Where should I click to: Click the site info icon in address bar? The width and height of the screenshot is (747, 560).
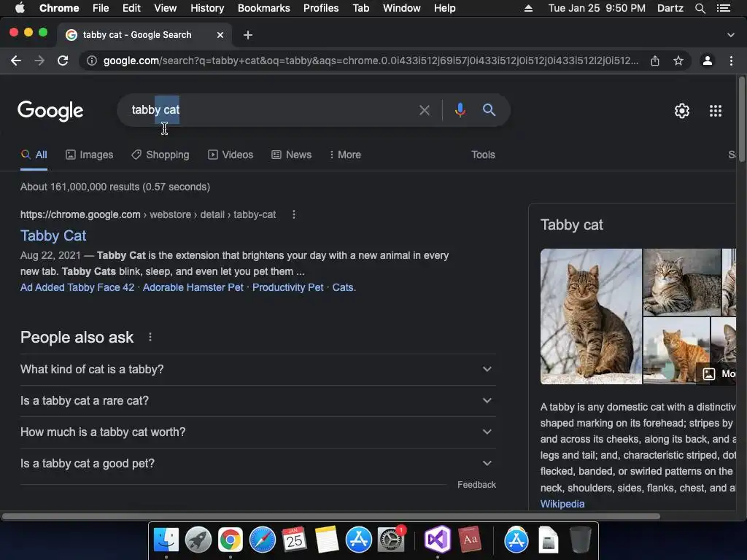(92, 61)
